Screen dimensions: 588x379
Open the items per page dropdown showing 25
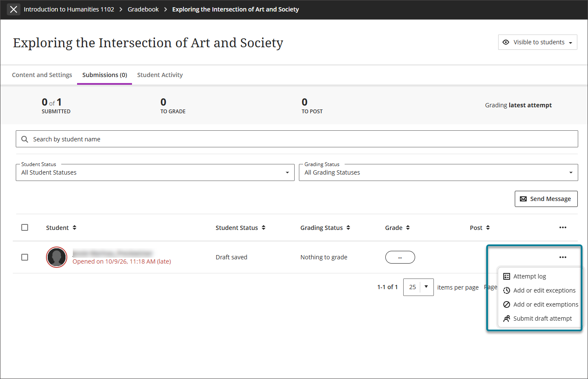tap(419, 287)
